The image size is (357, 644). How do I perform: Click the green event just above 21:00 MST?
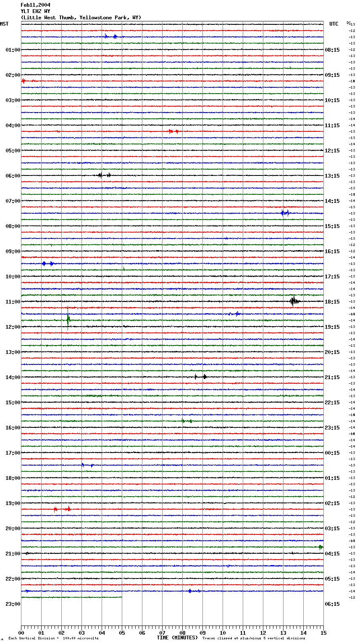(320, 547)
